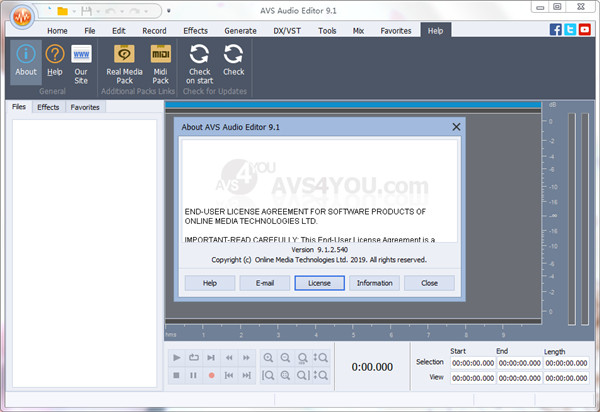Switch to the Mix ribbon tab
Viewport: 600px width, 412px height.
[358, 31]
